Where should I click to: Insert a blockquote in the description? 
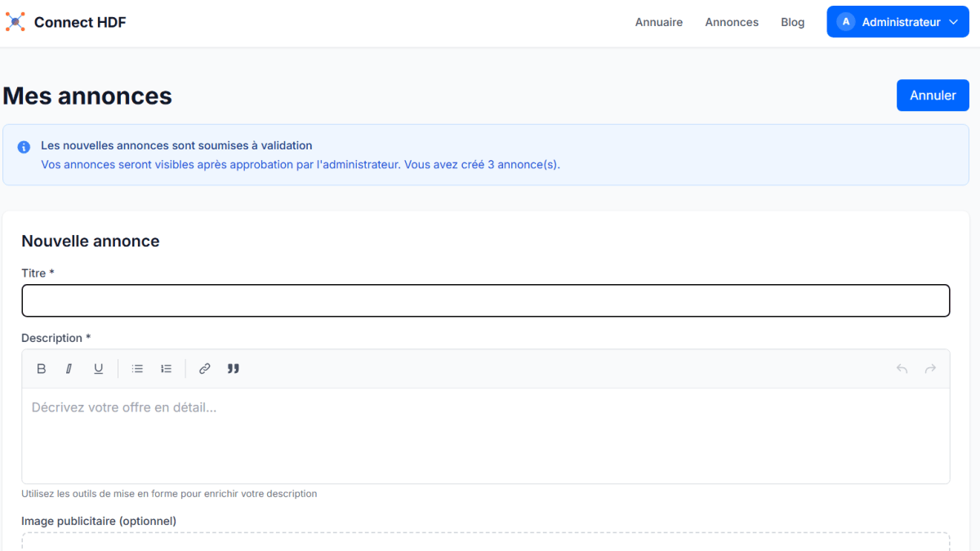pos(233,368)
